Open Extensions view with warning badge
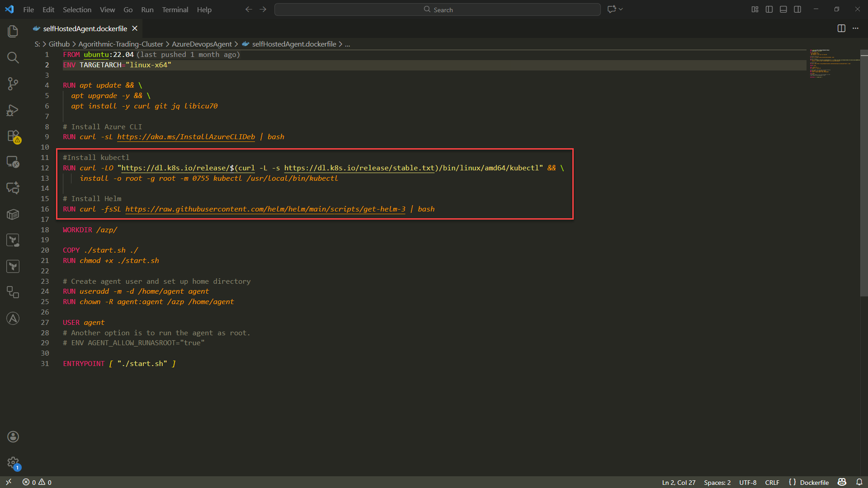The width and height of the screenshot is (868, 488). pyautogui.click(x=13, y=136)
